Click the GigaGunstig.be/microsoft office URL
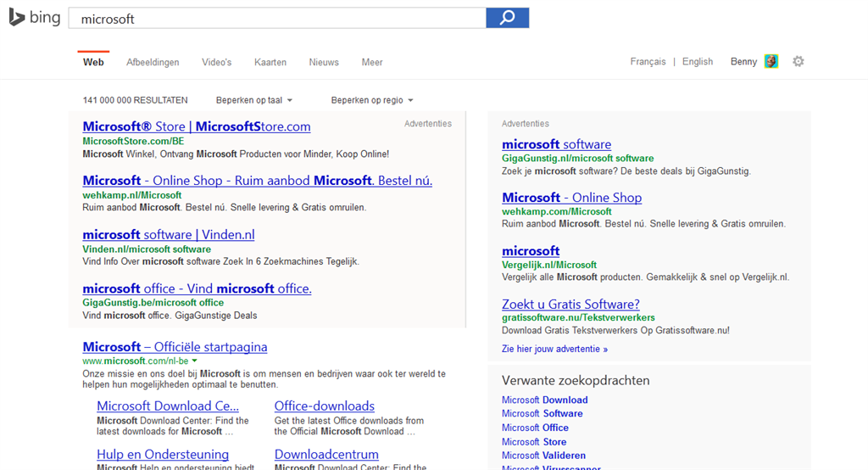This screenshot has width=868, height=470. (x=153, y=303)
